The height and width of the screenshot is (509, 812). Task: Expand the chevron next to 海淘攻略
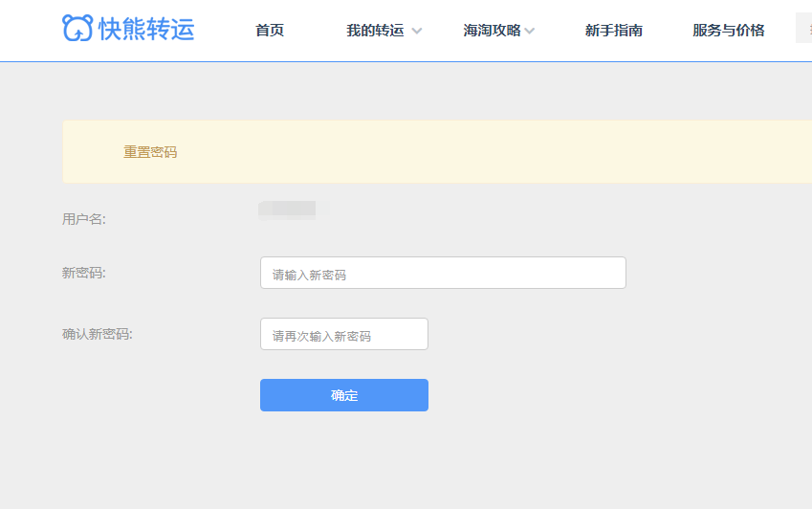pyautogui.click(x=529, y=31)
